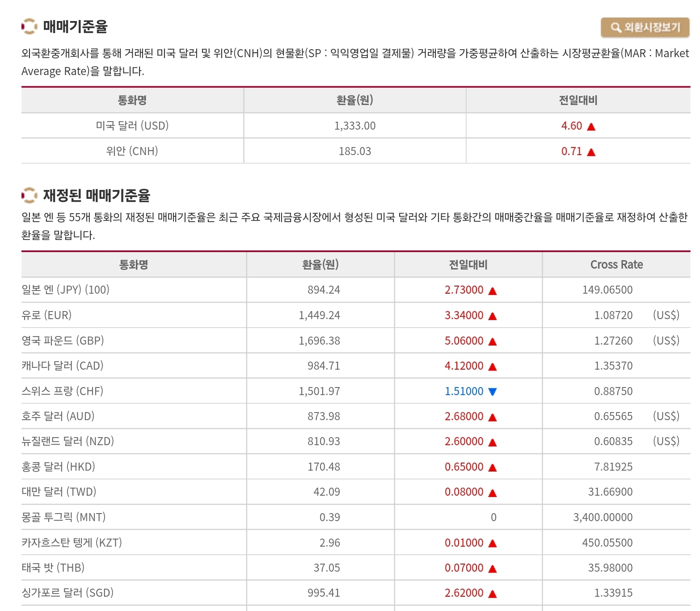Click the up arrow next to 0.08000 TWD
This screenshot has width=700, height=611.
click(493, 493)
